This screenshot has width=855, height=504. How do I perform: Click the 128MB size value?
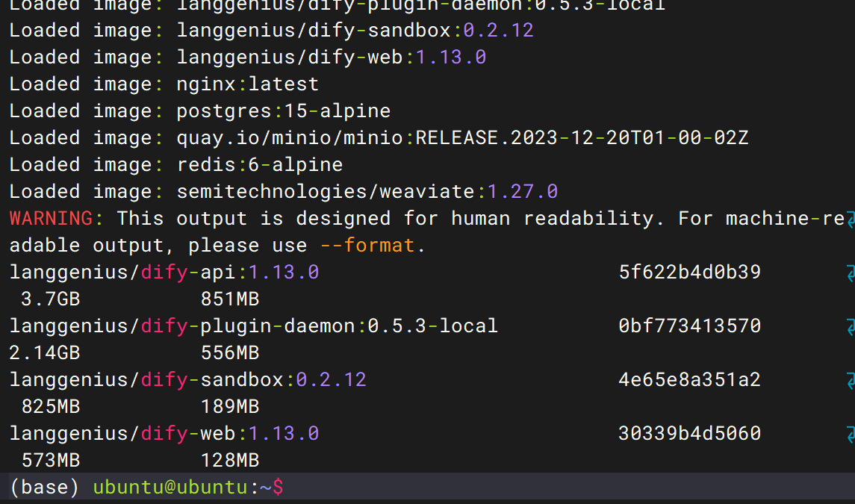coord(229,460)
